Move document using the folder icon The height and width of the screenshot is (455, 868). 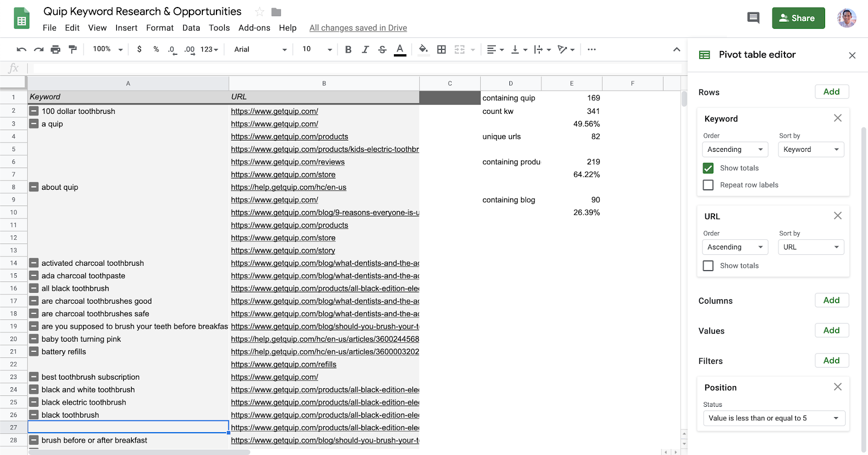276,12
